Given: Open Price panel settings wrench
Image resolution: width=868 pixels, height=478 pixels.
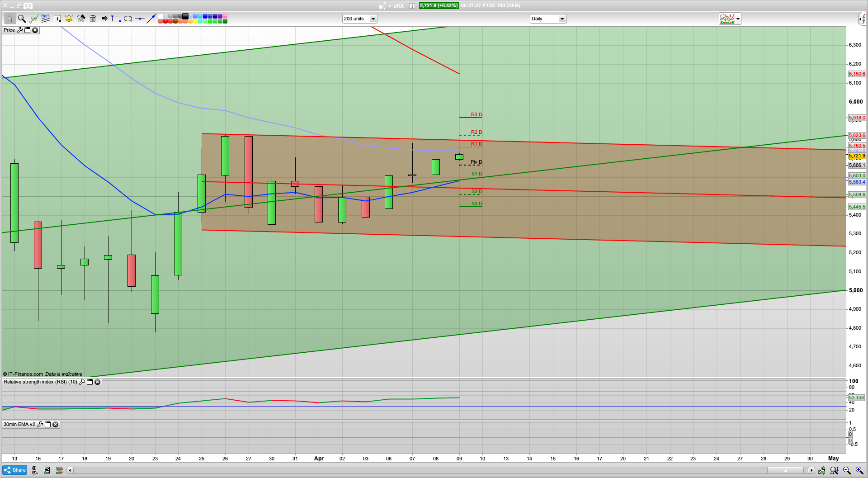Looking at the screenshot, I should [x=19, y=30].
